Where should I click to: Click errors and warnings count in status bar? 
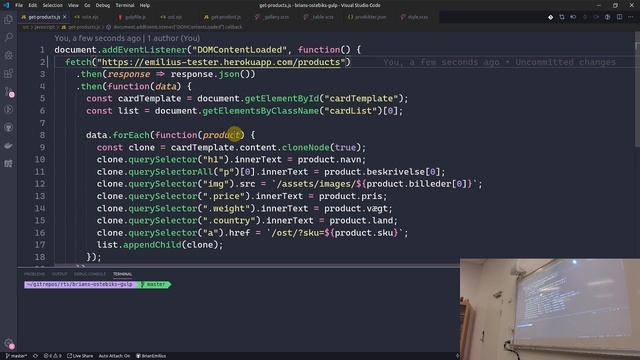click(52, 356)
